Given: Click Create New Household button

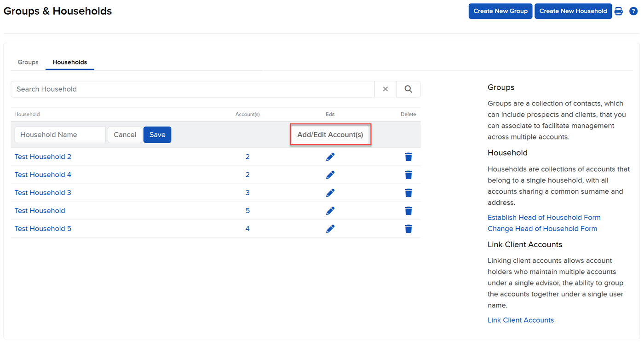Looking at the screenshot, I should [573, 11].
